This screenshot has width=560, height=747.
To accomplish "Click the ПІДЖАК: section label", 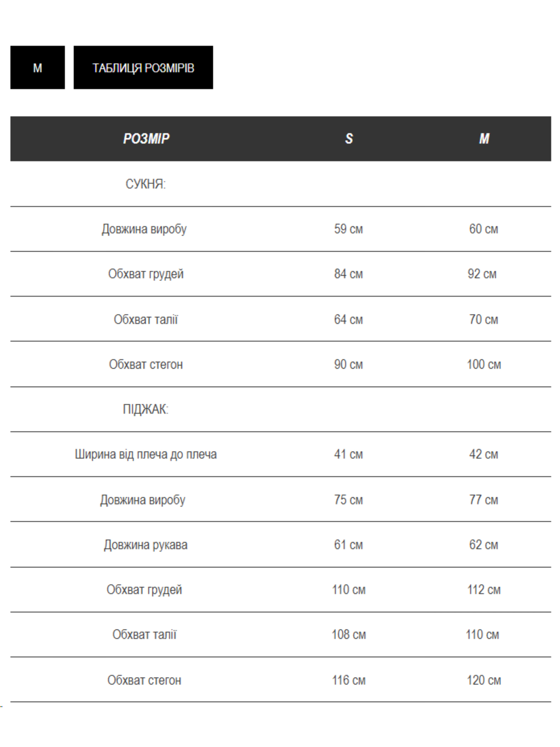I will 145,409.
